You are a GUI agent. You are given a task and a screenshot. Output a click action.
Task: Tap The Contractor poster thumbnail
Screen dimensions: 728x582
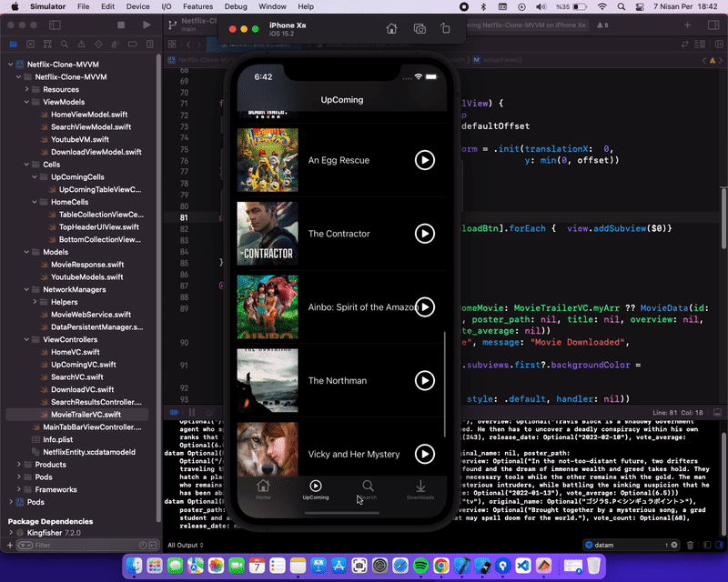pyautogui.click(x=268, y=234)
